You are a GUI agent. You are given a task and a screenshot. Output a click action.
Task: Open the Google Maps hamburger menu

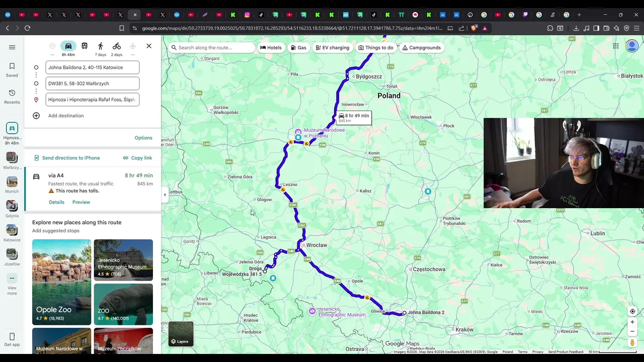pos(12,47)
